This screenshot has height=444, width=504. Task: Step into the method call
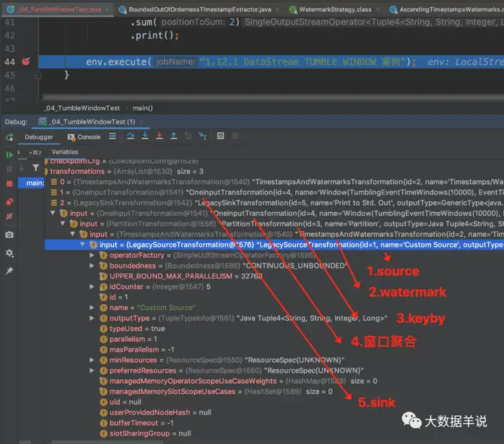pos(145,136)
